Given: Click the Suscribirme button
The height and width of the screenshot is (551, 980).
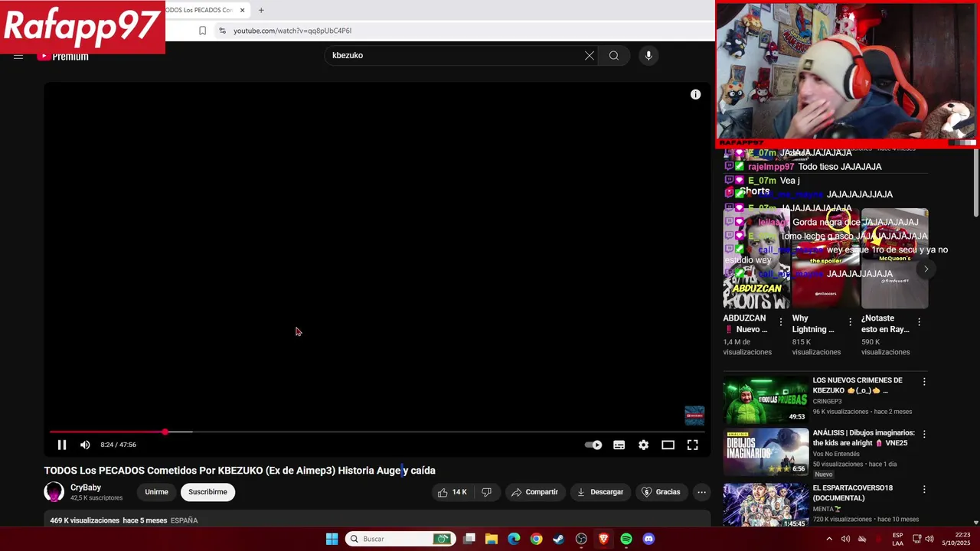Looking at the screenshot, I should point(207,492).
